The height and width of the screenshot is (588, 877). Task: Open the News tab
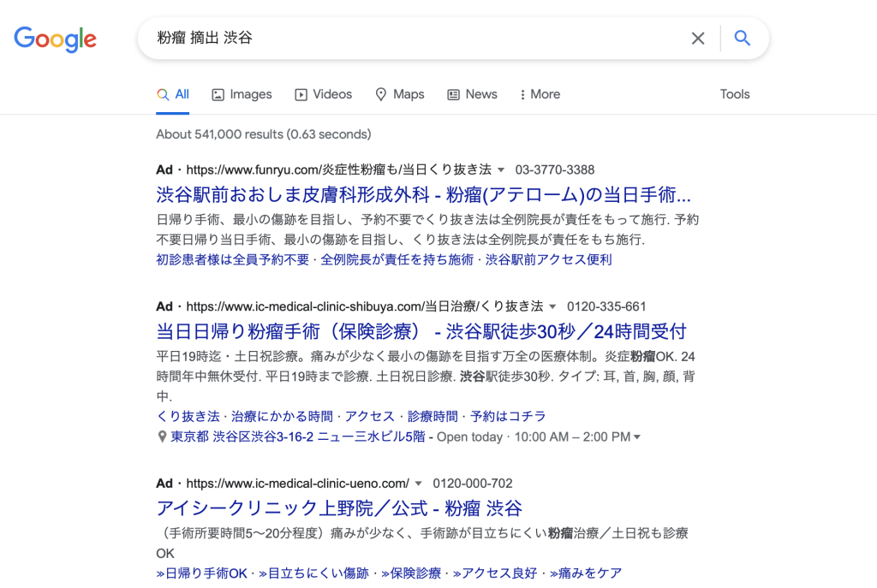pyautogui.click(x=472, y=94)
